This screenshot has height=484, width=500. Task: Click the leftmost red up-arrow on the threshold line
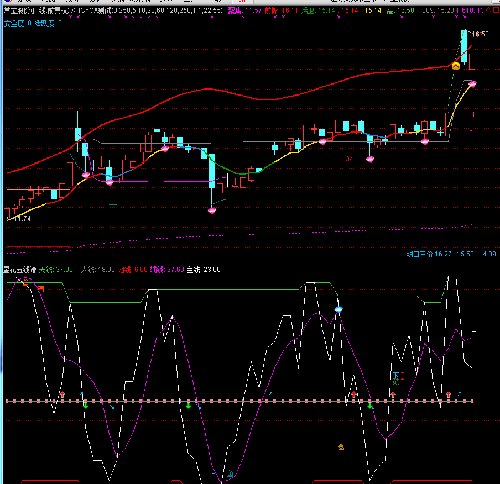coord(62,395)
